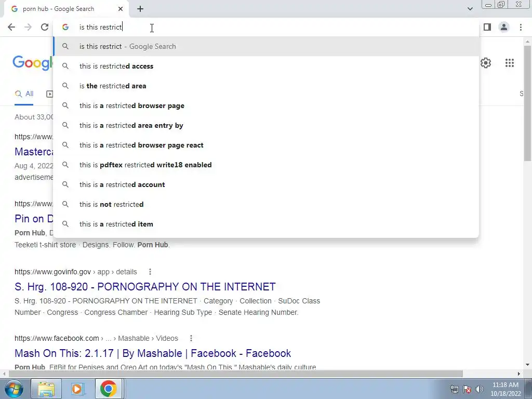Click the horizontal scrollbar thumb
The height and width of the screenshot is (399, 532).
click(x=235, y=374)
